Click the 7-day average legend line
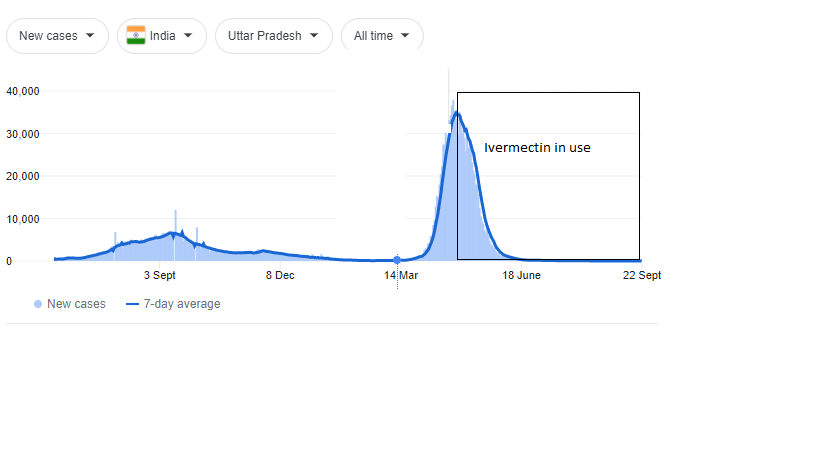819x460 pixels. (132, 304)
